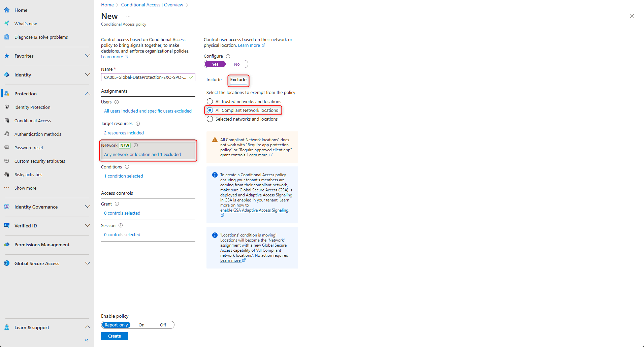Open Any network or location and 1 excluded
This screenshot has height=347, width=644.
142,154
